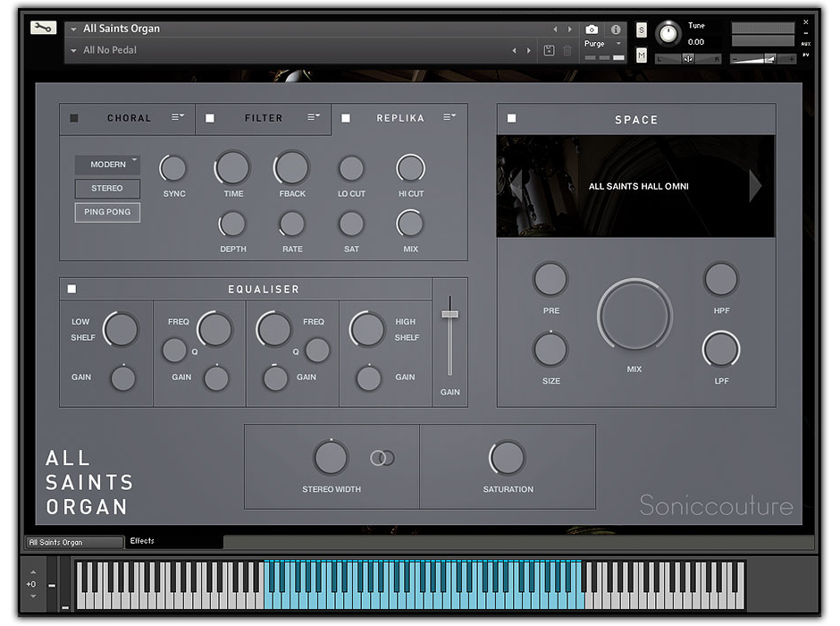Screen dimensions: 840x626
Task: Open the Modern delay type dropdown
Action: (x=107, y=165)
